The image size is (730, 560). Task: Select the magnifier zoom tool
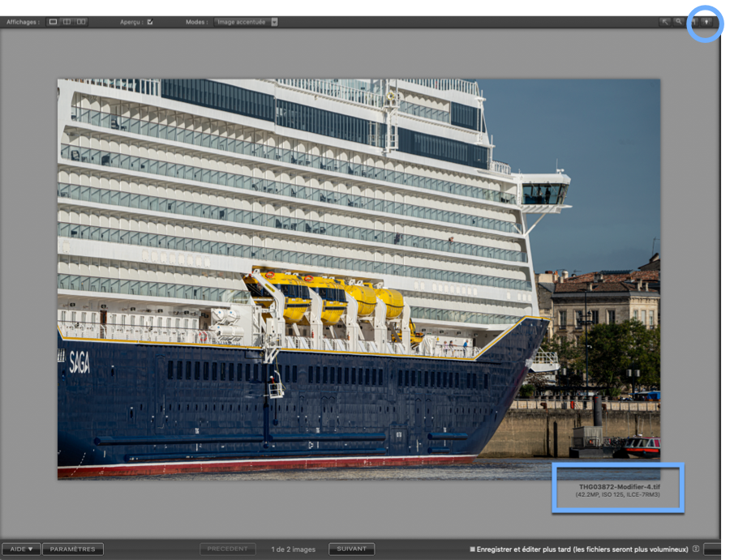(679, 22)
